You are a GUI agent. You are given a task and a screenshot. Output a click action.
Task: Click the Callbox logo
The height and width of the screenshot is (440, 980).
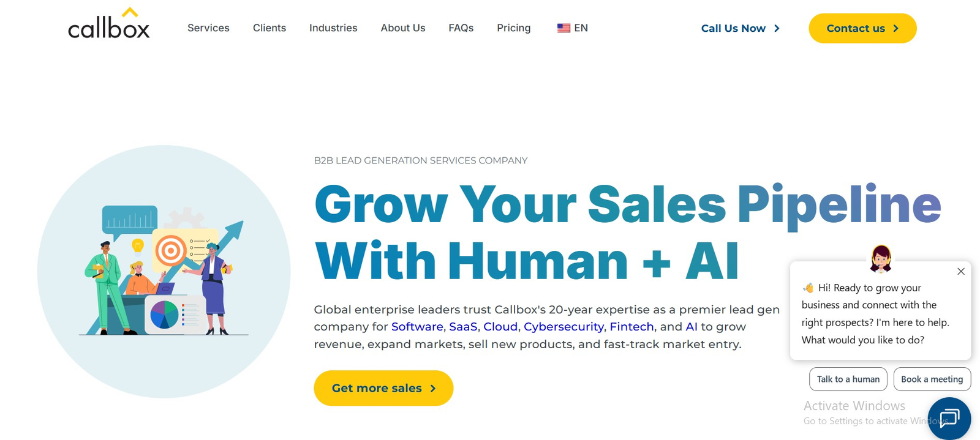coord(108,25)
